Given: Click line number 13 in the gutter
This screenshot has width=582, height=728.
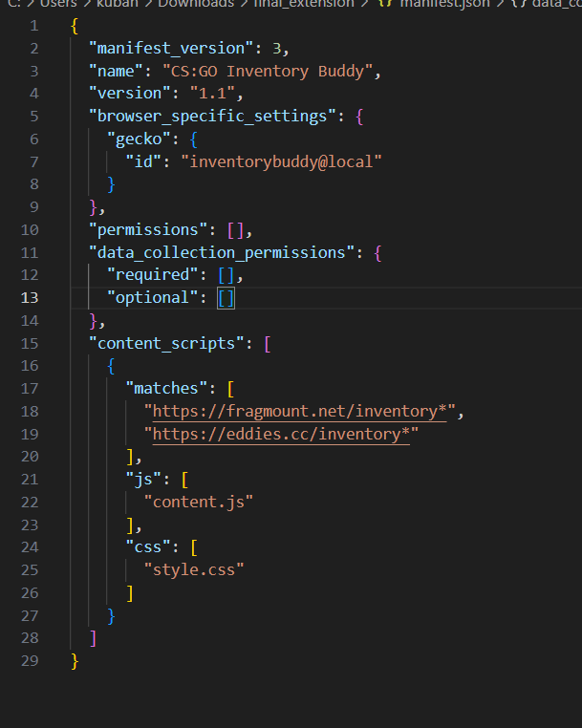Looking at the screenshot, I should (30, 298).
